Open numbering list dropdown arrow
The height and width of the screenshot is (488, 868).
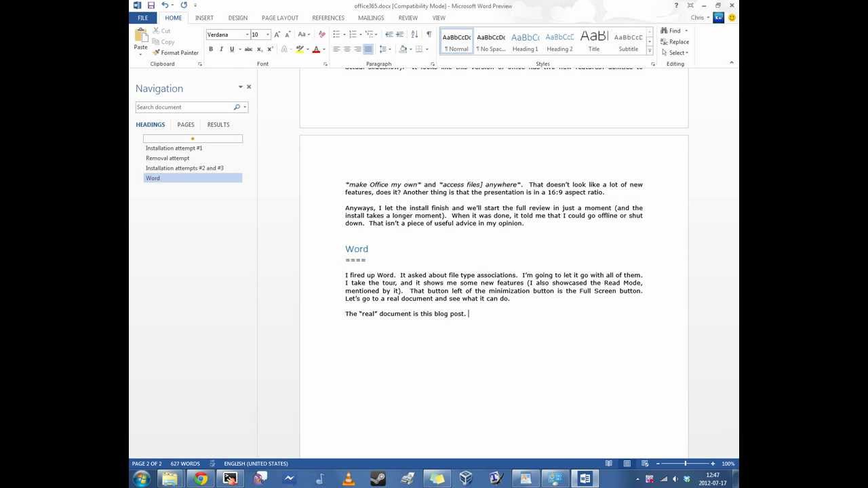[x=361, y=35]
